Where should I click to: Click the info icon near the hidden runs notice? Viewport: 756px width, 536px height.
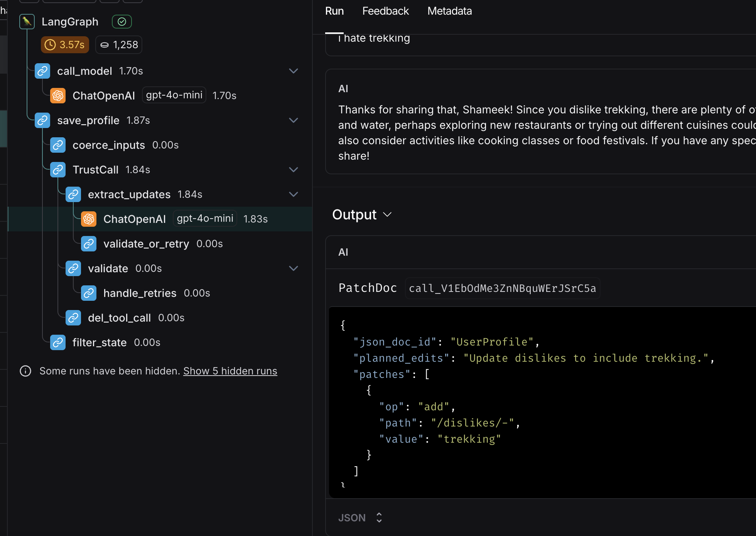(x=25, y=371)
